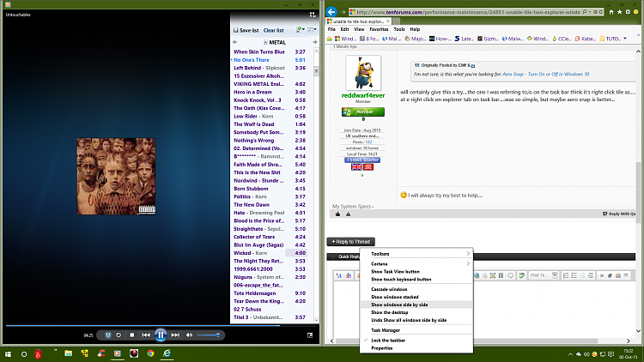Open the Aero Snap tutorial link
This screenshot has height=362, width=644.
(545, 75)
